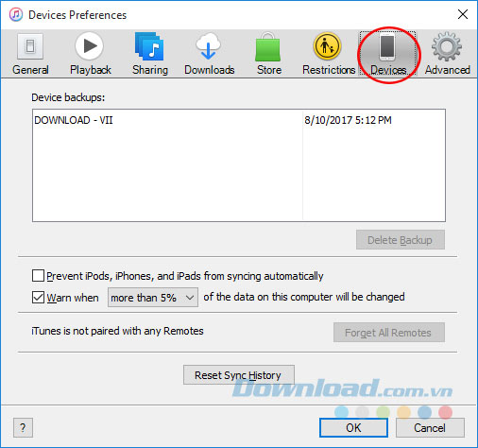Click Reset Sync History
This screenshot has height=448, width=478.
coord(239,375)
